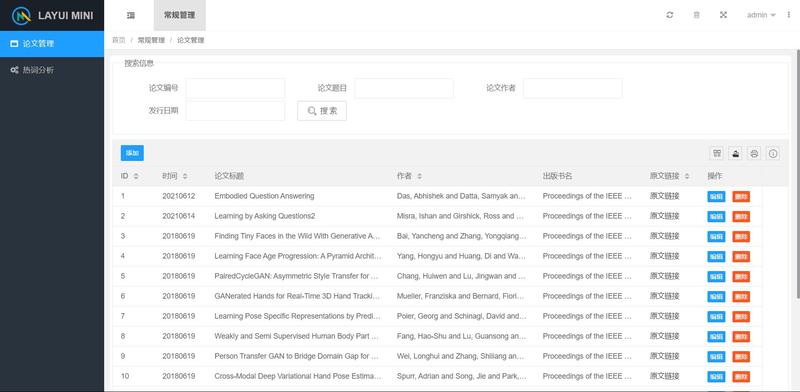This screenshot has width=800, height=392.
Task: Sort by 时间 column sort arrows
Action: (185, 176)
